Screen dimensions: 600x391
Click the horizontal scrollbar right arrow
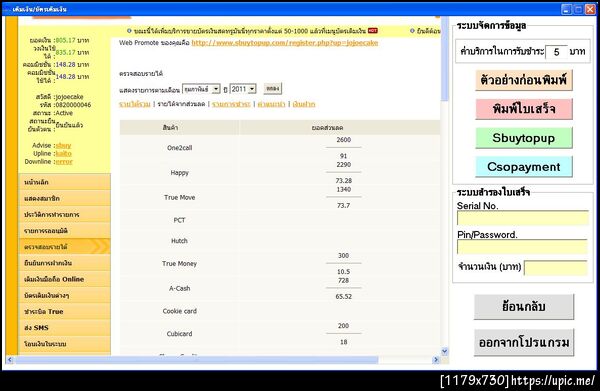(435, 360)
